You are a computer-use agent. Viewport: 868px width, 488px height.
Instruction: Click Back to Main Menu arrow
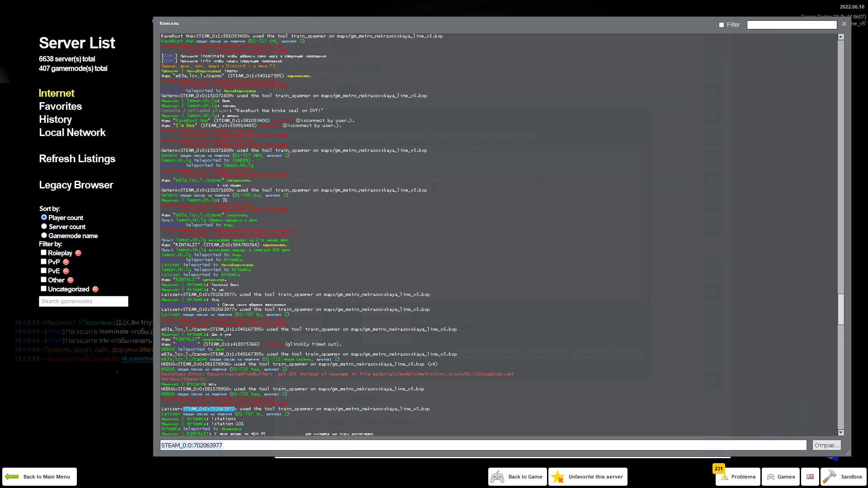click(39, 477)
